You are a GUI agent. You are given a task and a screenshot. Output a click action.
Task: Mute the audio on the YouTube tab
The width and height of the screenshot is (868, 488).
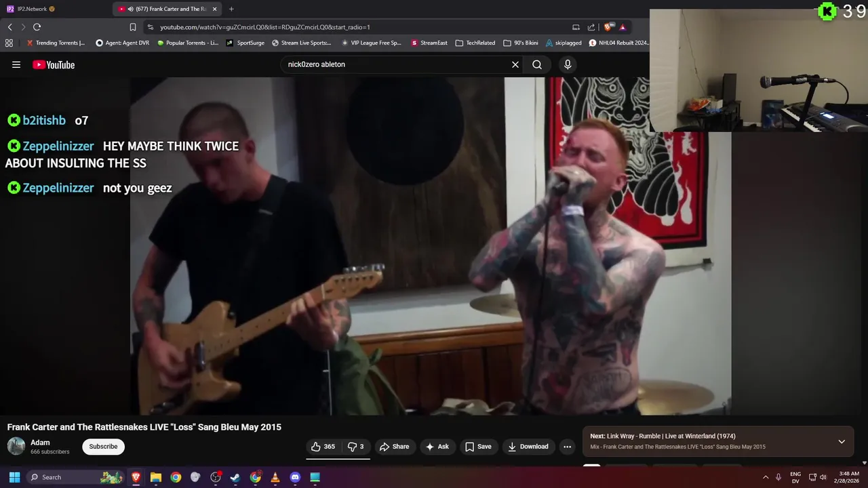coord(130,9)
